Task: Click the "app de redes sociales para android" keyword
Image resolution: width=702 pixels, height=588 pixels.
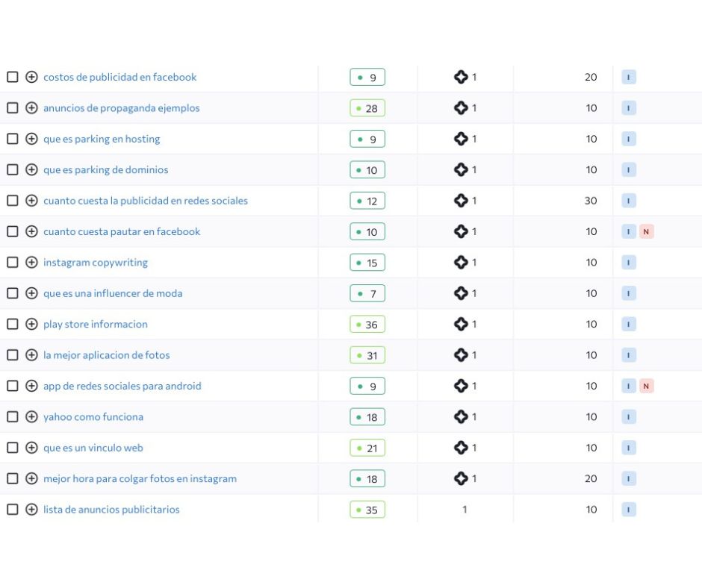Action: coord(122,387)
